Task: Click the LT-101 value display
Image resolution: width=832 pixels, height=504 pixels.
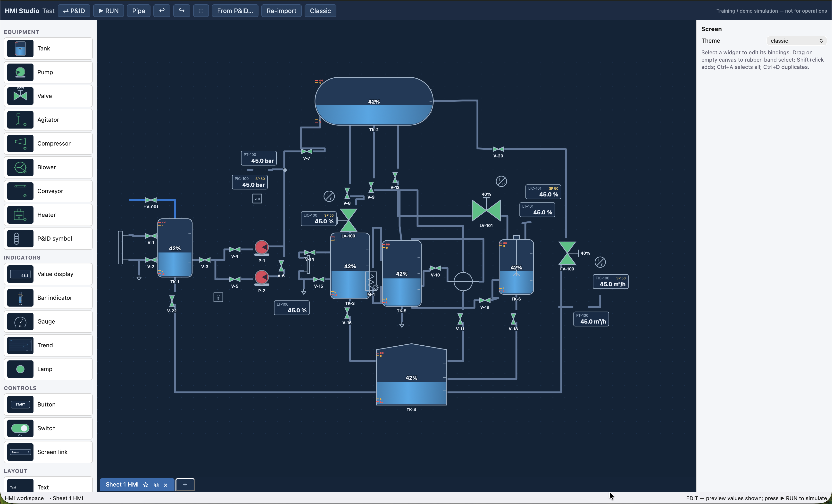Action: [537, 210]
